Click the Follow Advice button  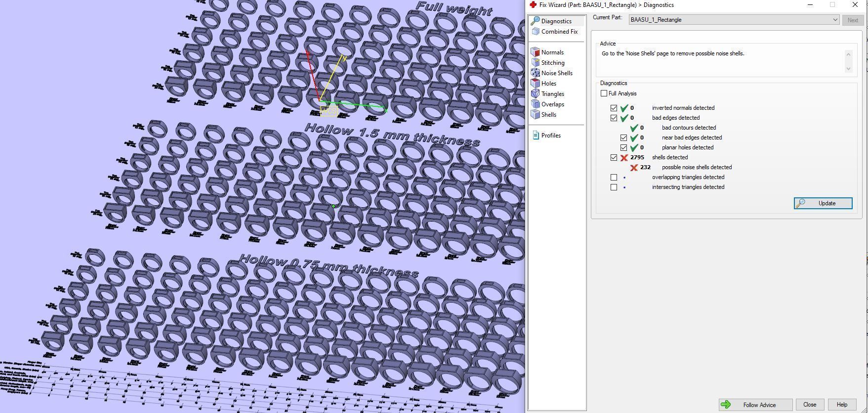click(x=756, y=405)
